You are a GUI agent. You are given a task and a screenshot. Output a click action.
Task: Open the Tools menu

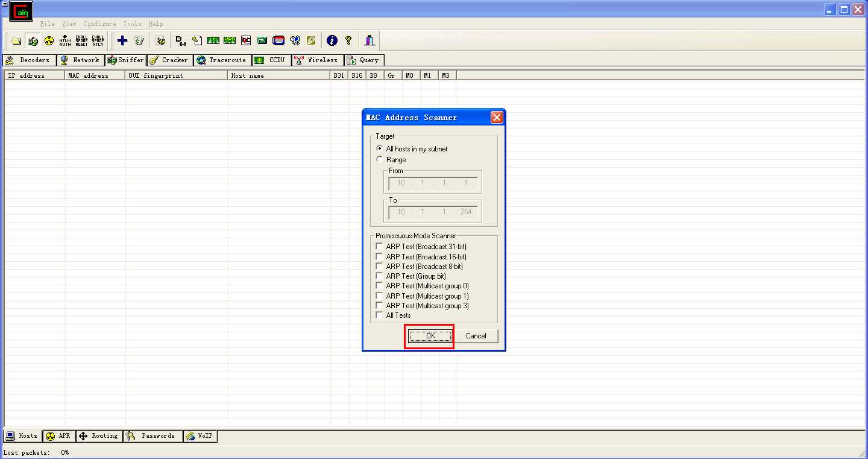pos(132,24)
